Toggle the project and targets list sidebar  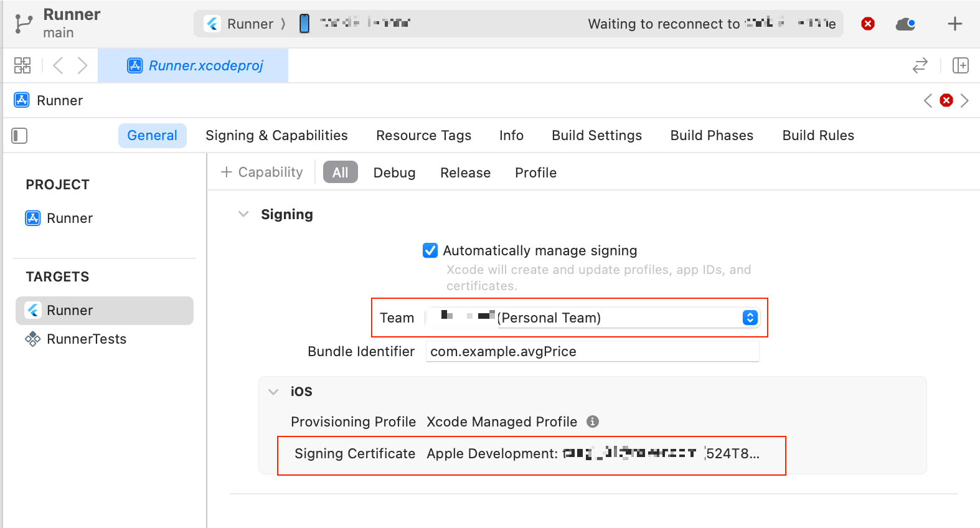coord(19,136)
